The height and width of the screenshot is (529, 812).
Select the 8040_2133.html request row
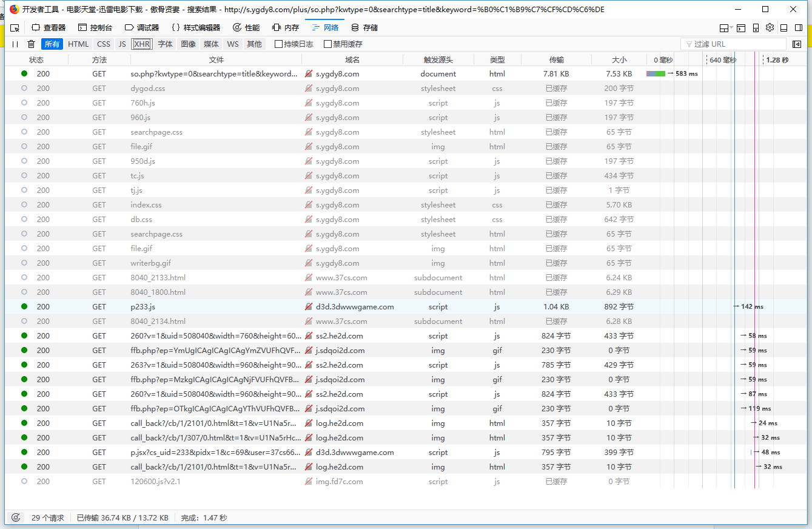(x=406, y=278)
